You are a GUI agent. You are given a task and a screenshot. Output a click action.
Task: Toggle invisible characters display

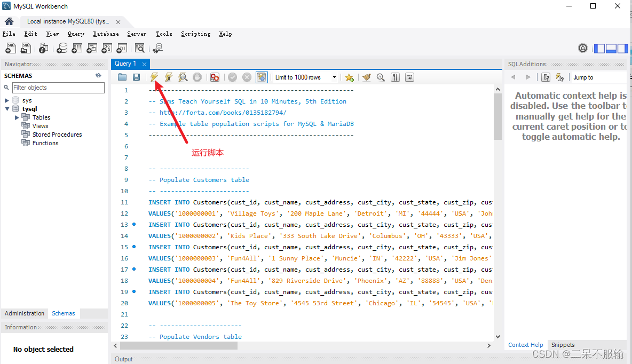pyautogui.click(x=395, y=77)
